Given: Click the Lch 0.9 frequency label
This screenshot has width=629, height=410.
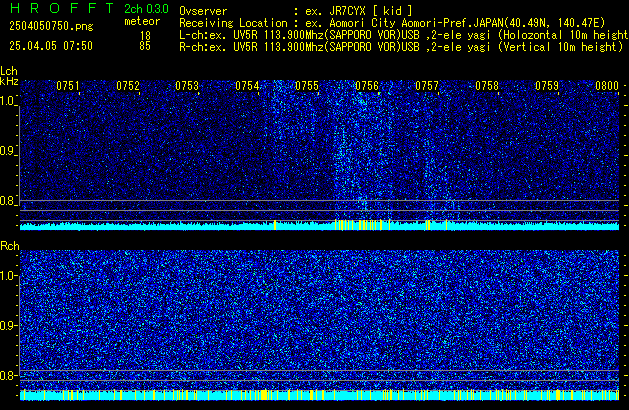Looking at the screenshot, I should pos(8,151).
